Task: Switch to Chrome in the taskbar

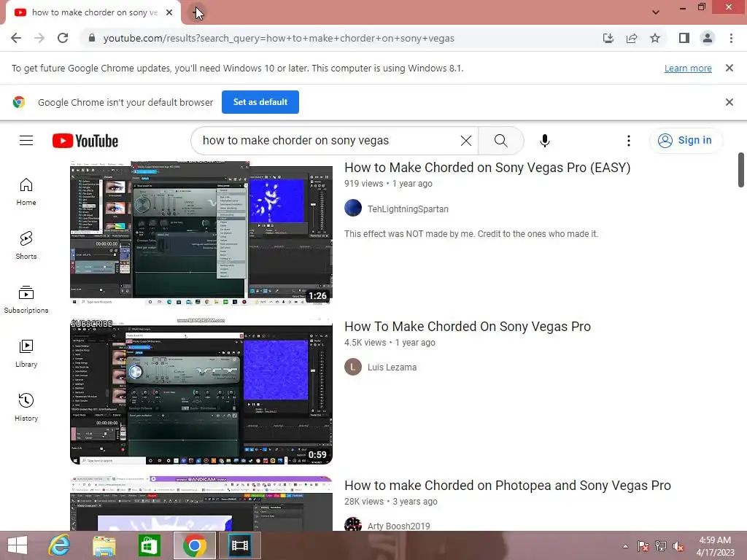Action: pyautogui.click(x=194, y=545)
